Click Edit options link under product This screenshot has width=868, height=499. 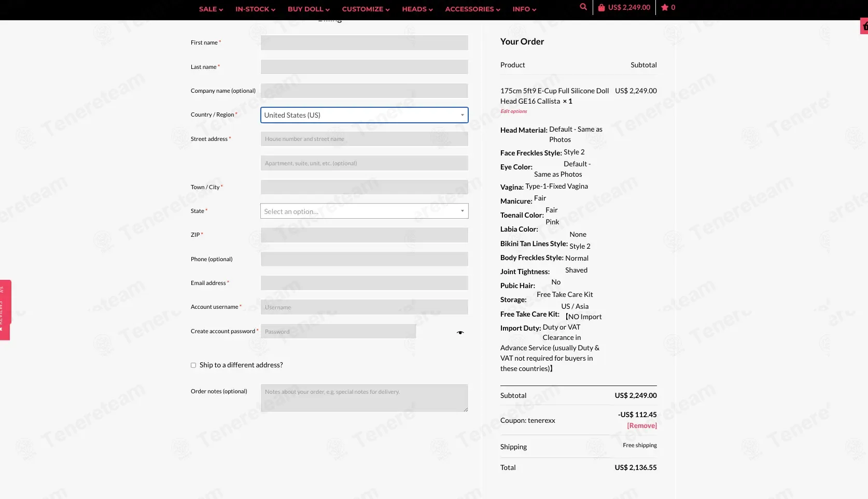pyautogui.click(x=513, y=111)
